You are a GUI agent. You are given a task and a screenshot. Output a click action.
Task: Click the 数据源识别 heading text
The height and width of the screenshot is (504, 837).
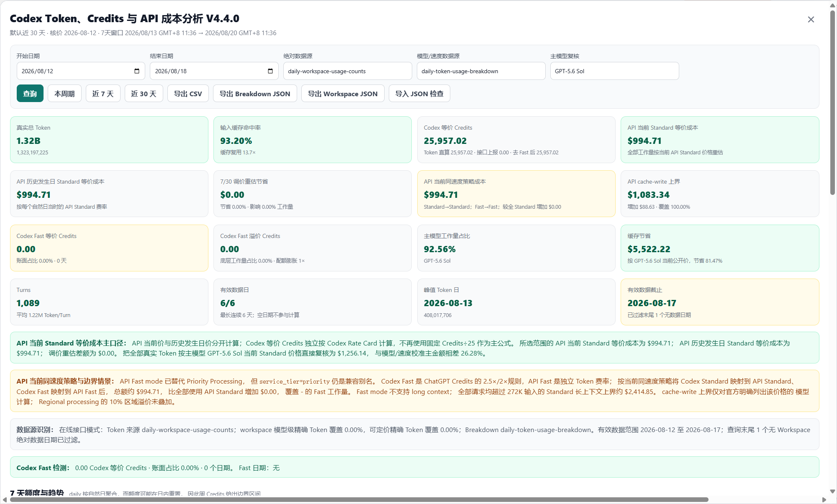35,430
